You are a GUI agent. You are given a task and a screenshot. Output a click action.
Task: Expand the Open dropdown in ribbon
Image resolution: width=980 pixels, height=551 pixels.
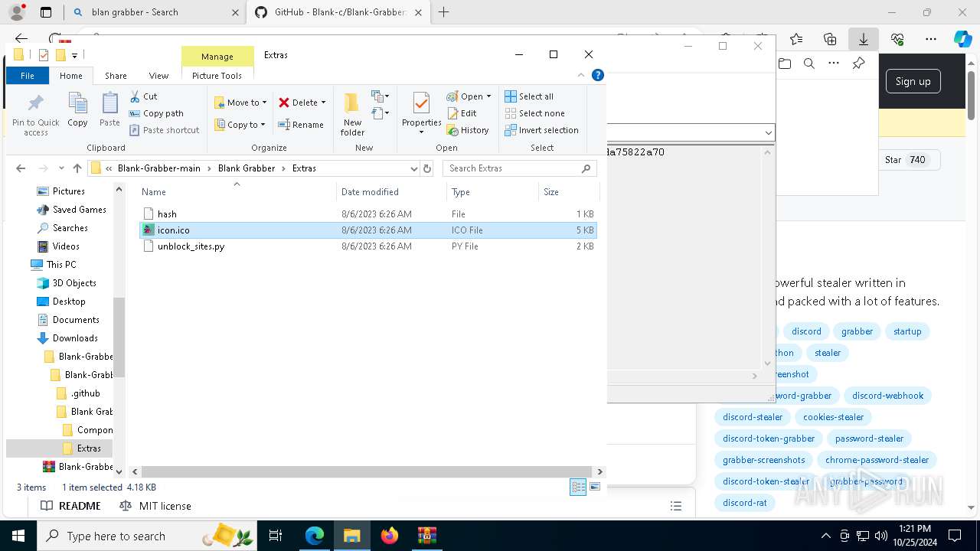tap(488, 96)
